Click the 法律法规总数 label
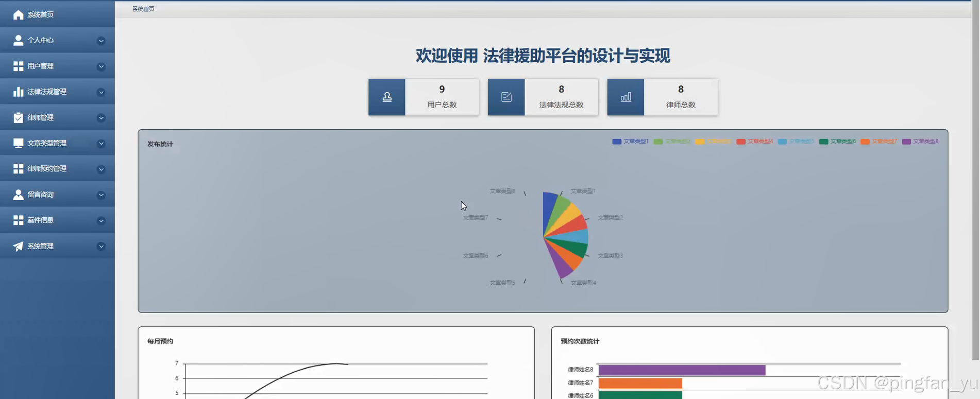980x399 pixels. (x=561, y=105)
